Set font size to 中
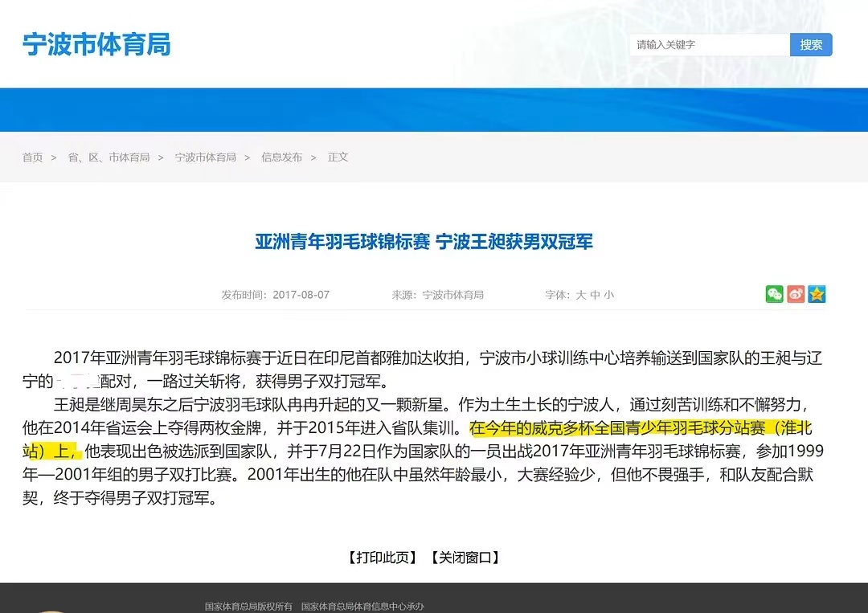This screenshot has height=613, width=868. (595, 295)
